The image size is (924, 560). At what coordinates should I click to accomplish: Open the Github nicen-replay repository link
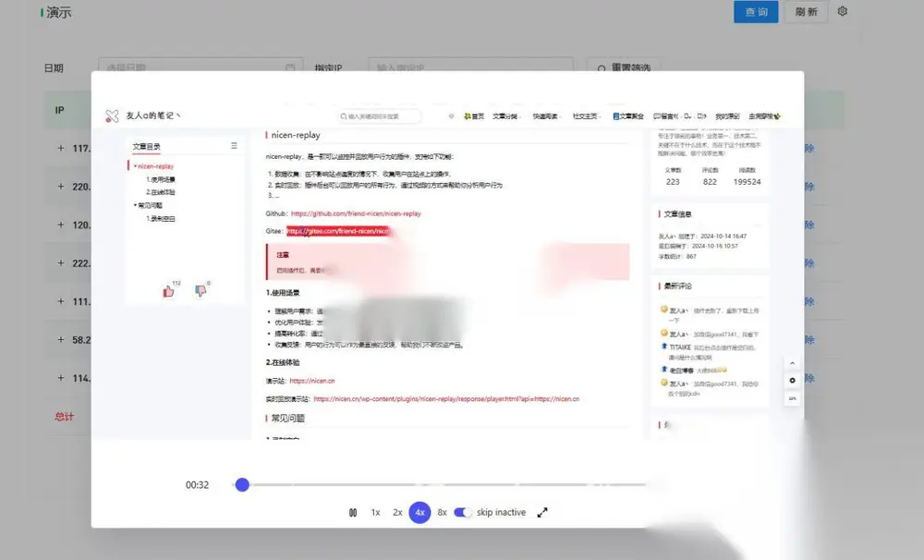(x=356, y=213)
